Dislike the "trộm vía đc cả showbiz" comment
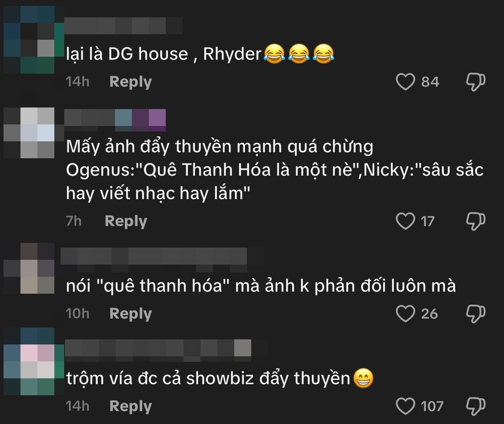Screen dimensions: 504x424 pyautogui.click(x=476, y=406)
